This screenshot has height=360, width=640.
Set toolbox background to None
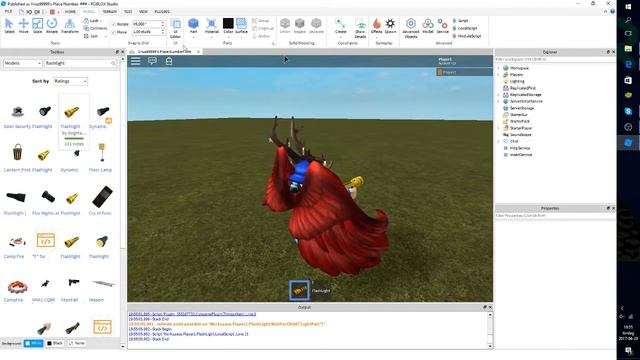77,343
